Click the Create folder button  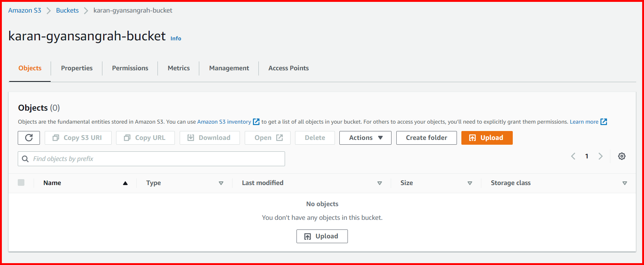click(426, 138)
